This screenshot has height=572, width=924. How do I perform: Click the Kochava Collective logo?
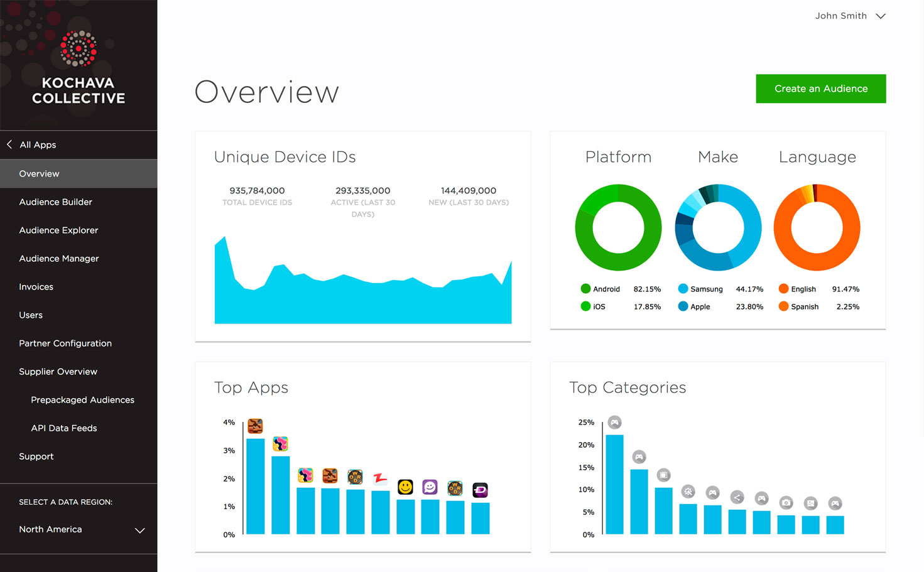(x=79, y=68)
